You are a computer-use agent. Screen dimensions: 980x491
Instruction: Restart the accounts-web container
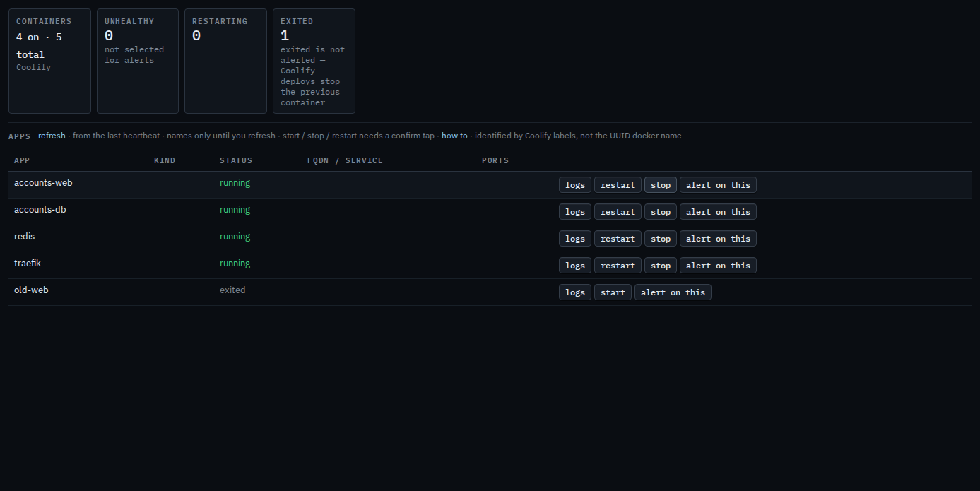click(x=618, y=185)
